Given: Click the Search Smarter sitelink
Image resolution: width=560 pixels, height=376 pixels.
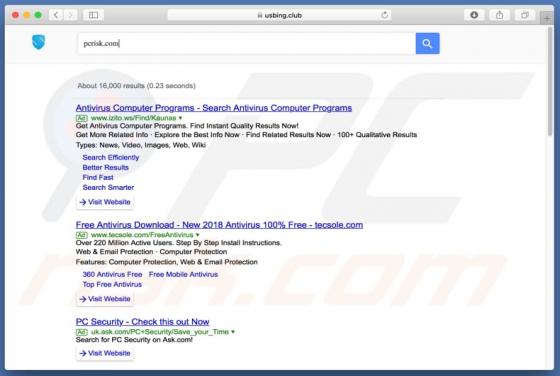Looking at the screenshot, I should click(108, 187).
